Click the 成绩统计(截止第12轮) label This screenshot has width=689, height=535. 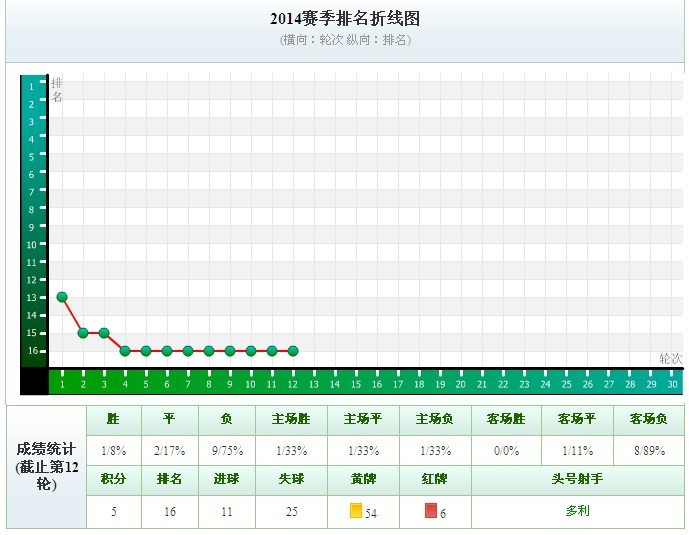click(47, 466)
